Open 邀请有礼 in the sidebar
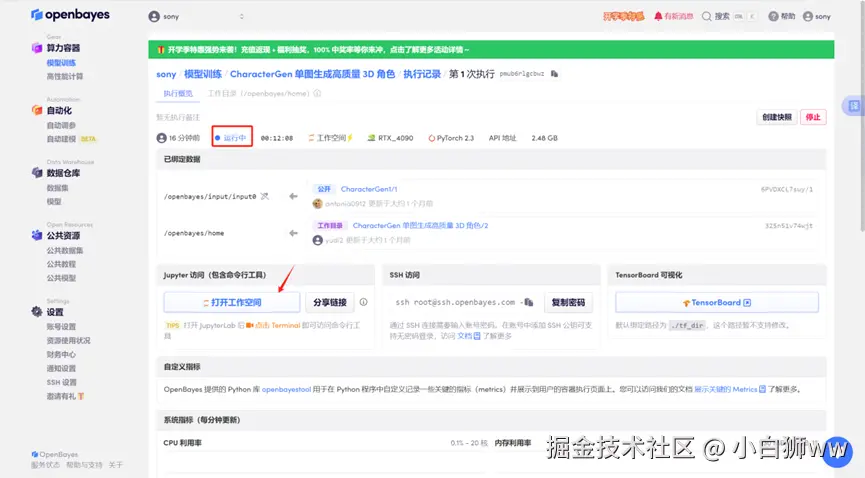This screenshot has width=865, height=478. (x=65, y=396)
